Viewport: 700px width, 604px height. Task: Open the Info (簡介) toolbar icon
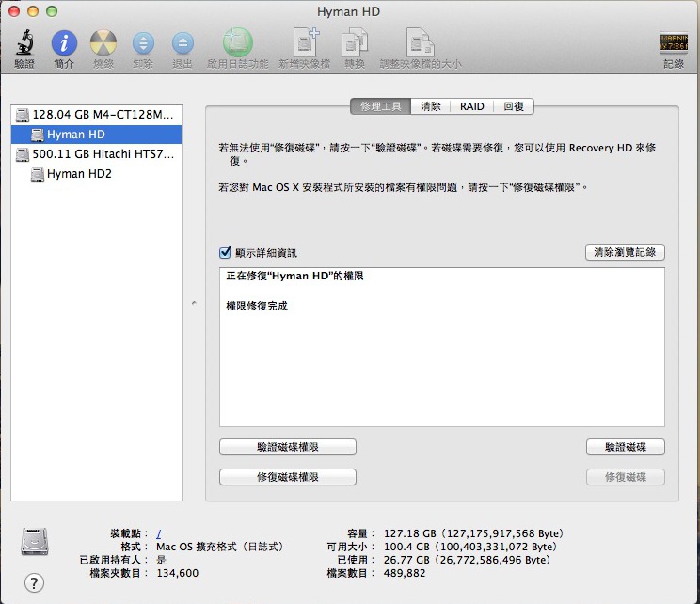coord(64,43)
